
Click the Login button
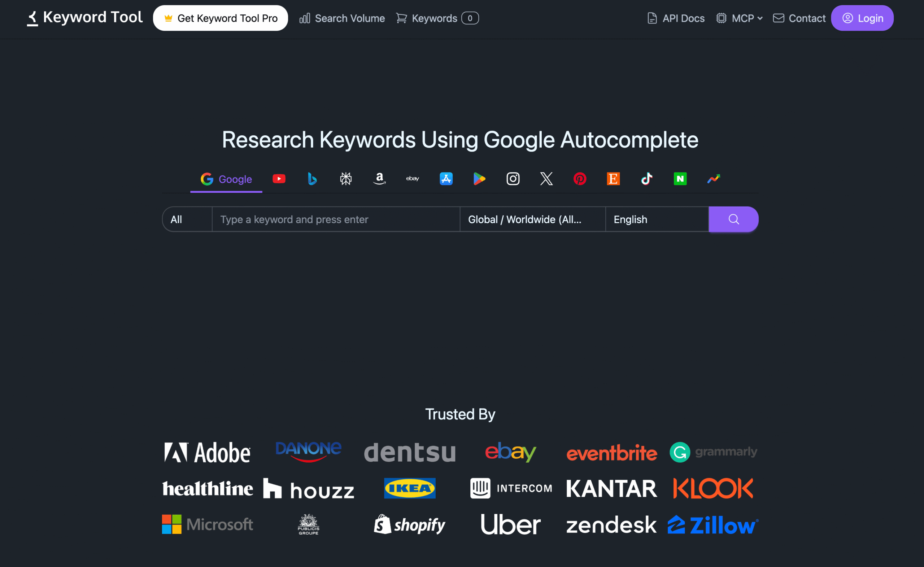pos(862,18)
